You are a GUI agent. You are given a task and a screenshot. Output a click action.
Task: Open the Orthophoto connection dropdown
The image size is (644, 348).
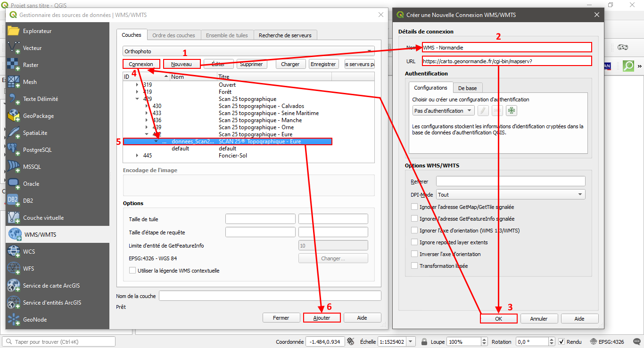click(248, 51)
